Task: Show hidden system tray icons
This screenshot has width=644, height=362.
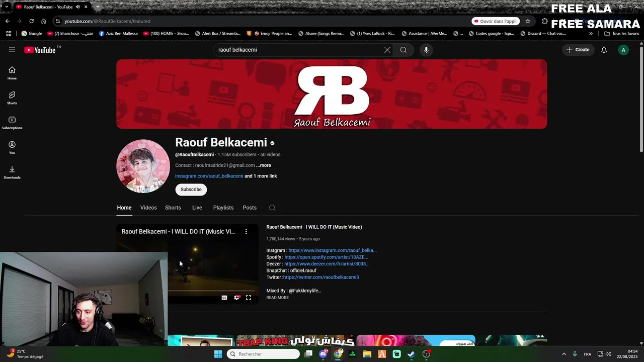Action: (563, 354)
